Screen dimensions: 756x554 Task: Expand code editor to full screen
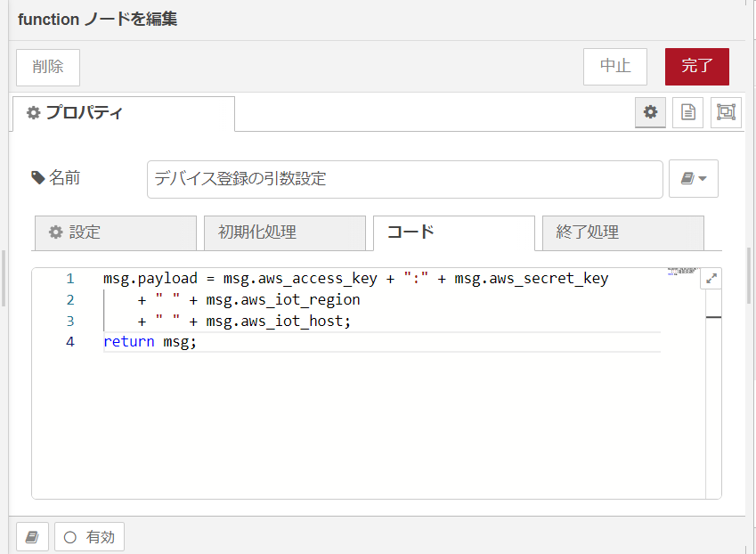click(711, 279)
